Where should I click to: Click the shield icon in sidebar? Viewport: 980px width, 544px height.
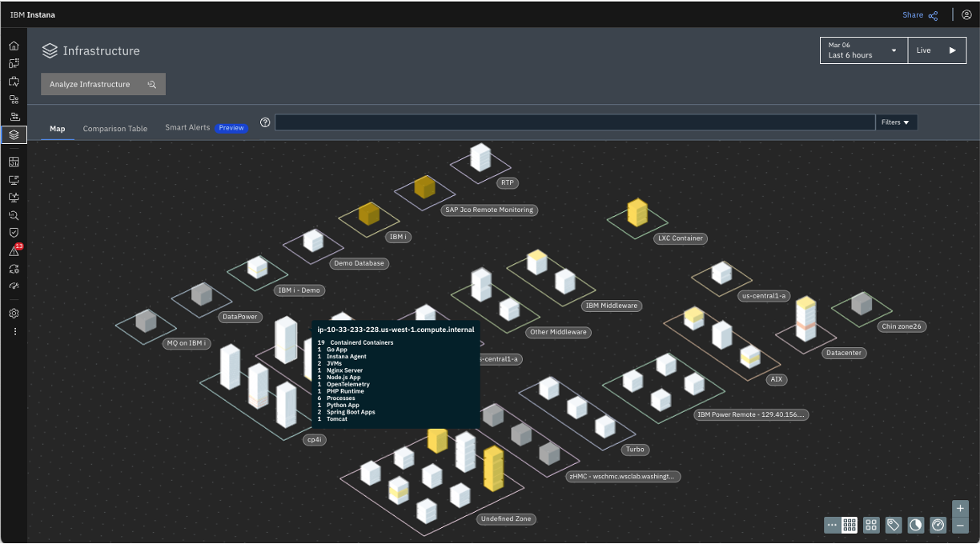[x=14, y=232]
